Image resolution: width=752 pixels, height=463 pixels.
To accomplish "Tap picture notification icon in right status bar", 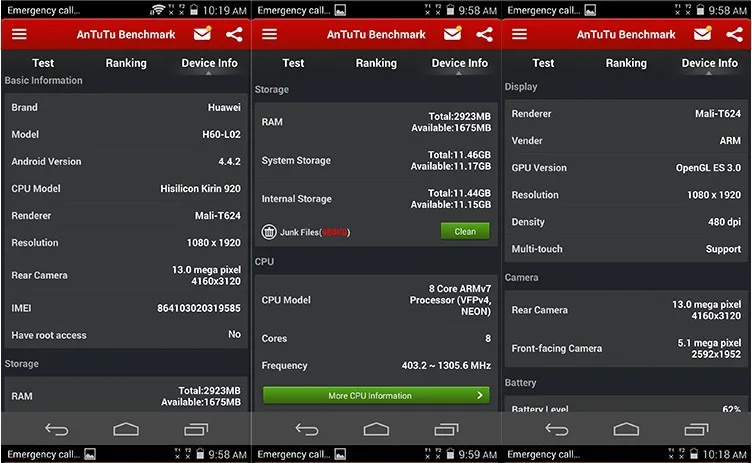I will [590, 10].
